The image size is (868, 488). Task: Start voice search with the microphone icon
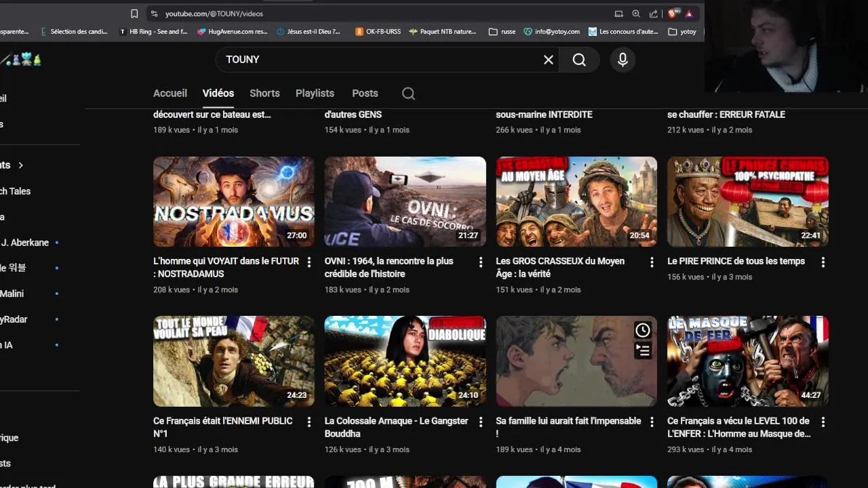coord(623,60)
